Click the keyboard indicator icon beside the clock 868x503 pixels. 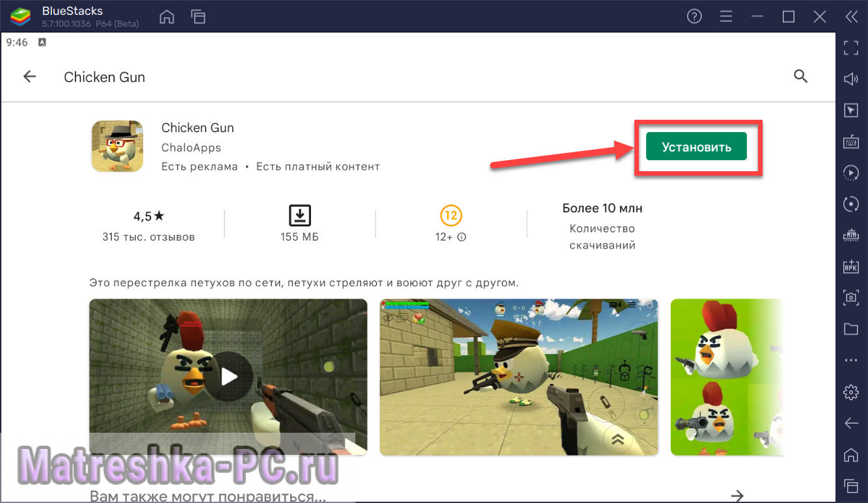pos(42,42)
